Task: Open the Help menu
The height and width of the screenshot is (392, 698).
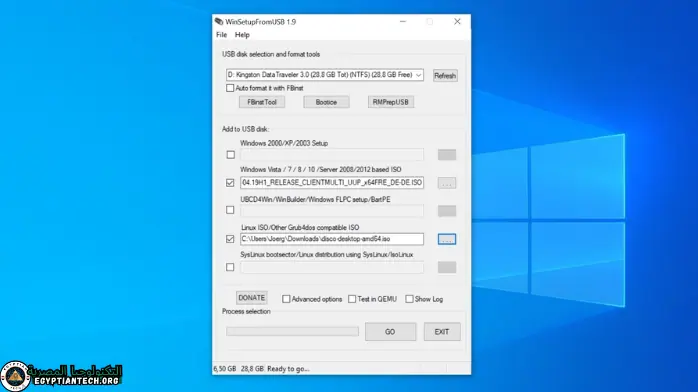Action: [x=242, y=35]
